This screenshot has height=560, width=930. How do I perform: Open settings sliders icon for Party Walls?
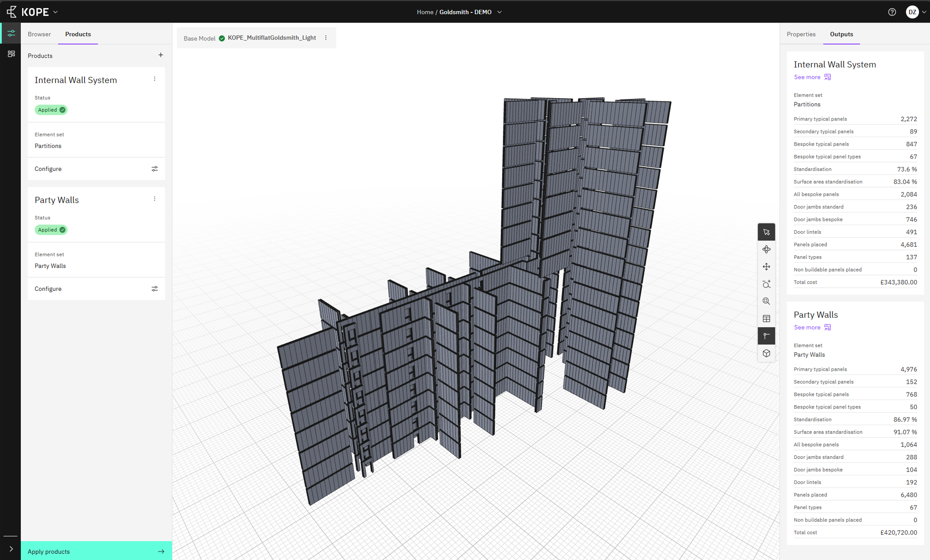pyautogui.click(x=155, y=289)
